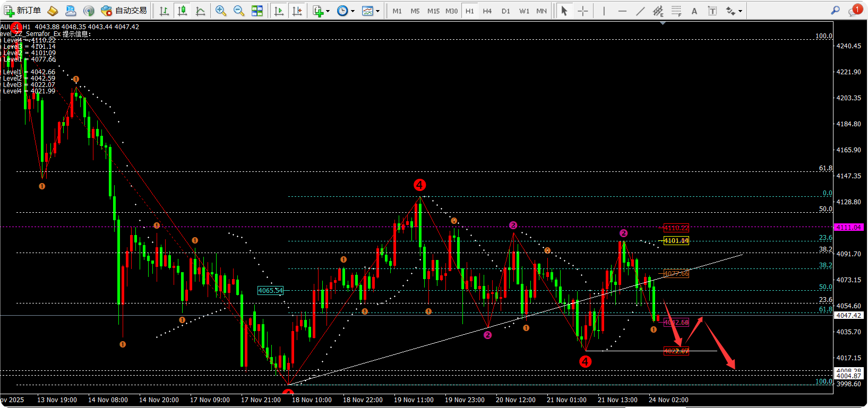Screen dimensions: 868x408
Task: Click 4165.90 on the price scale
Action: (849, 150)
